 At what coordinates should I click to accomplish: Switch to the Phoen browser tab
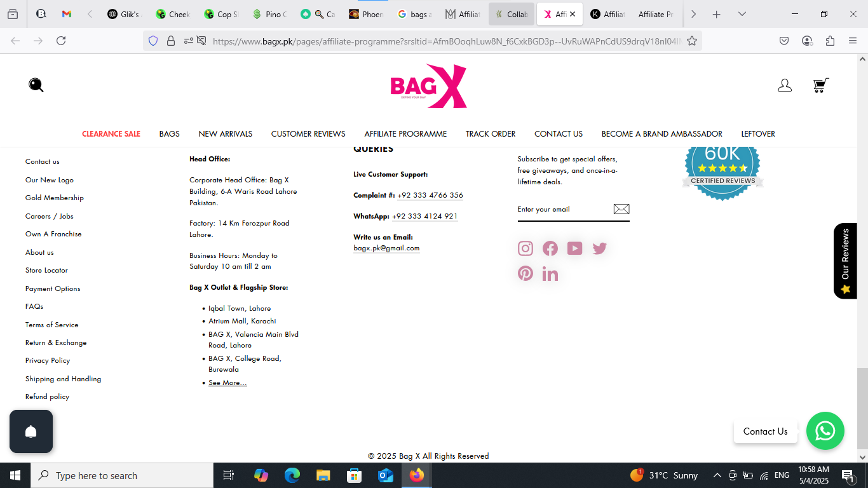365,14
